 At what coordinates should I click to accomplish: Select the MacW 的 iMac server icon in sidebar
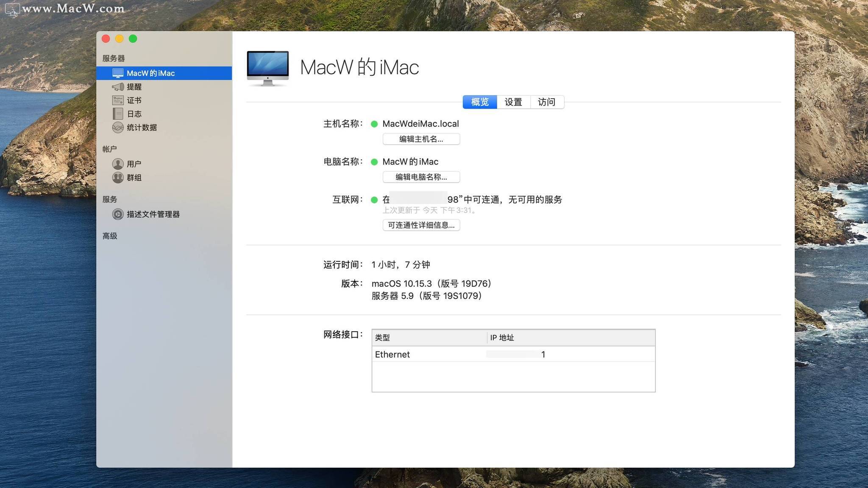(118, 73)
